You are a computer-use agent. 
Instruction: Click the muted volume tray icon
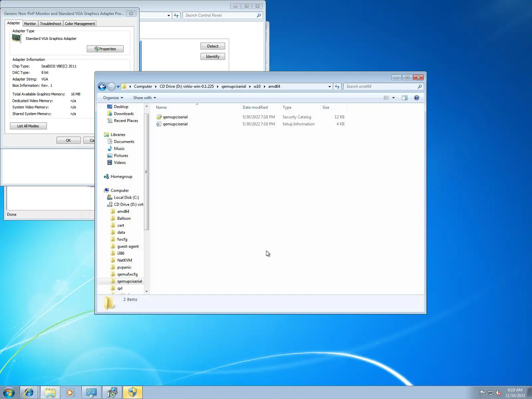[x=498, y=393]
